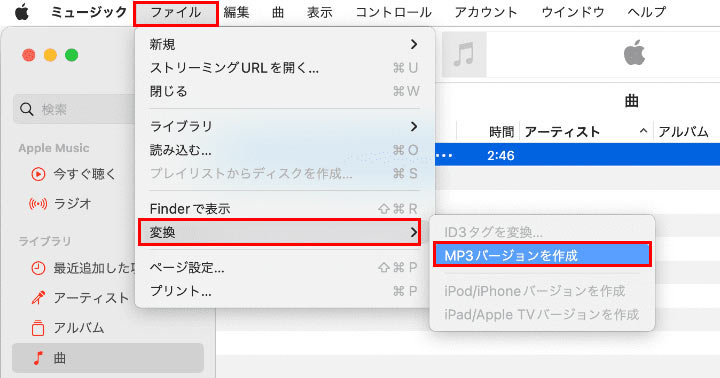Open the ファイル menu
This screenshot has height=378, width=720.
(x=176, y=12)
